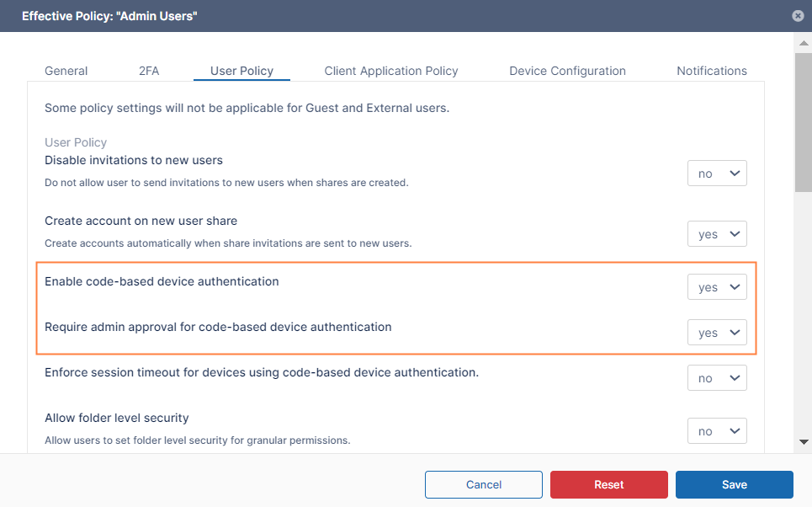Expand Enforce session timeout dropdown
The height and width of the screenshot is (507, 812).
[x=717, y=378]
